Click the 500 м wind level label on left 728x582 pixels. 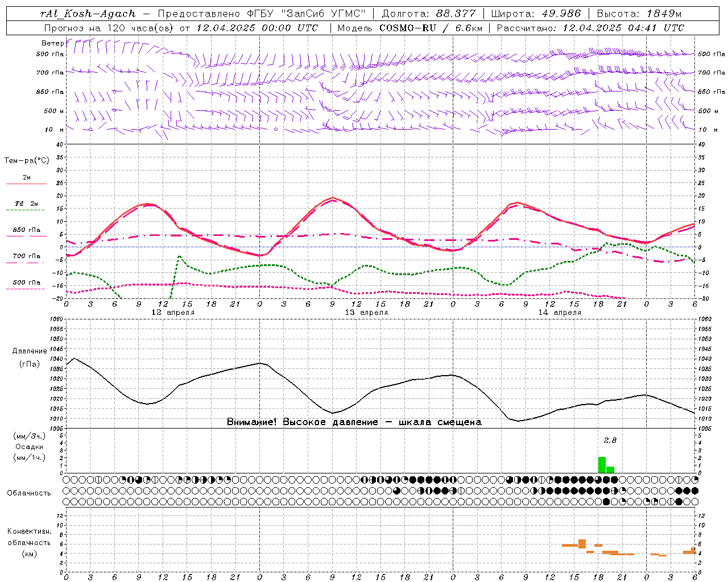pyautogui.click(x=55, y=111)
